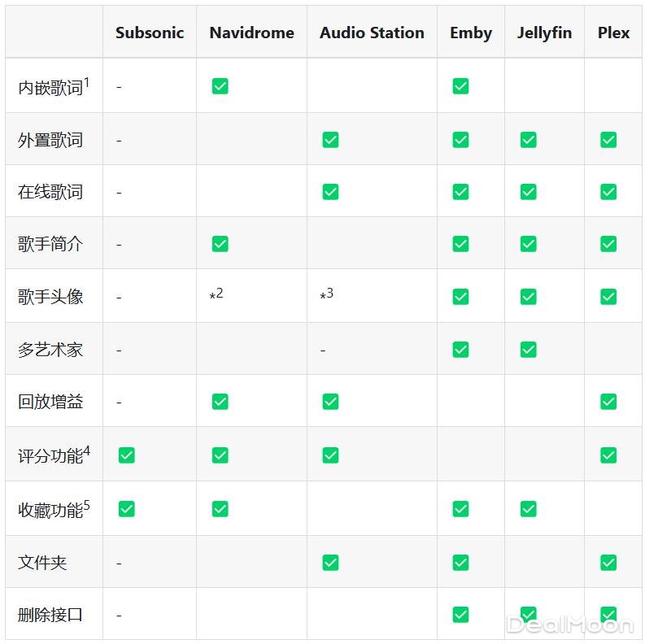Image resolution: width=645 pixels, height=644 pixels.
Task: Click the Plex 回放增益 checkmark
Action: click(608, 402)
